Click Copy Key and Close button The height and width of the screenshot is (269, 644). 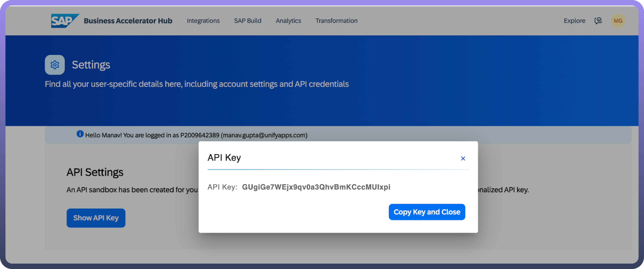[427, 212]
